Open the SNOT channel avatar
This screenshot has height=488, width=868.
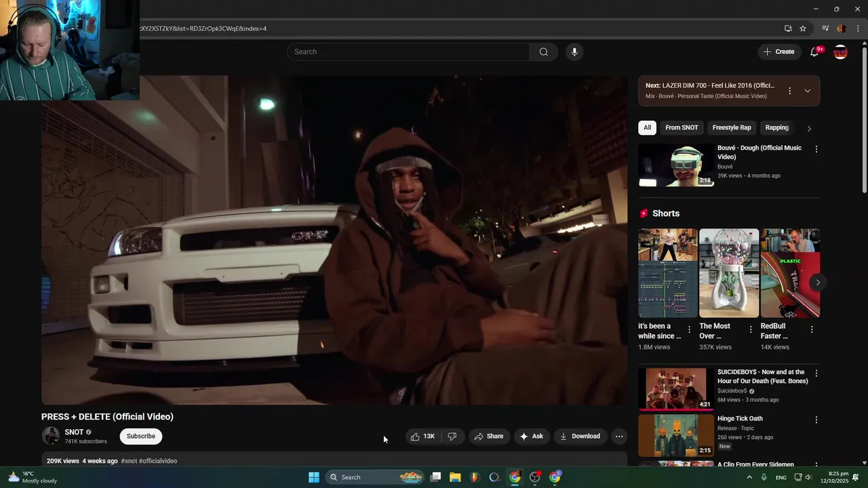(50, 436)
